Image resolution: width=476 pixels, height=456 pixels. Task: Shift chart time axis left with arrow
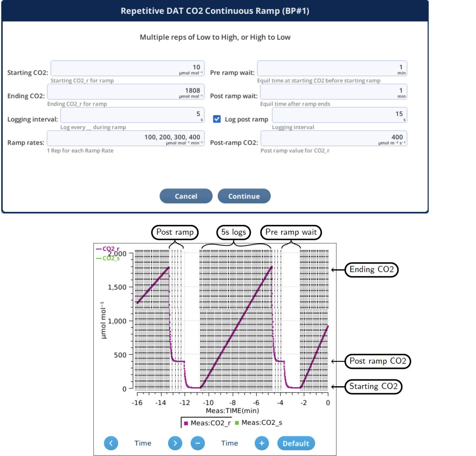111,443
